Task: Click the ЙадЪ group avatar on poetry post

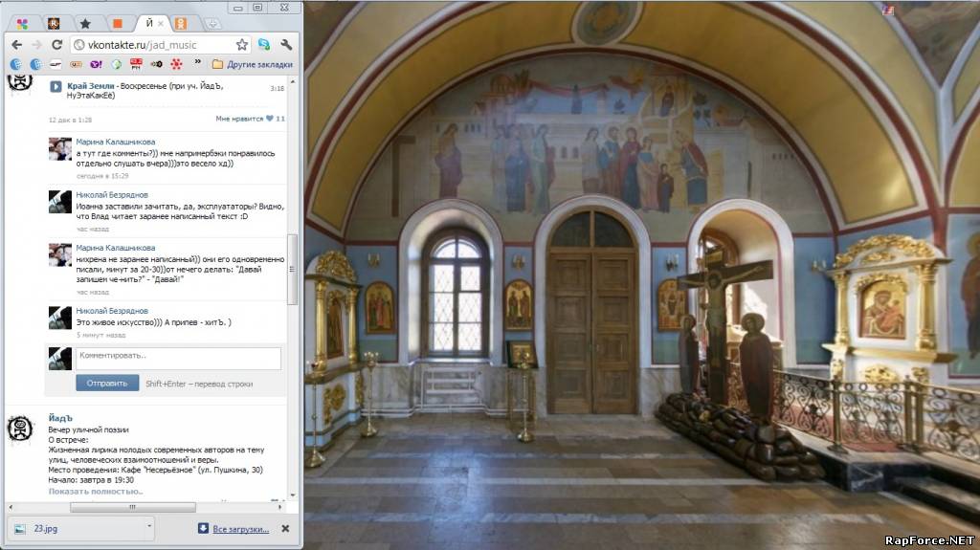Action: click(19, 429)
